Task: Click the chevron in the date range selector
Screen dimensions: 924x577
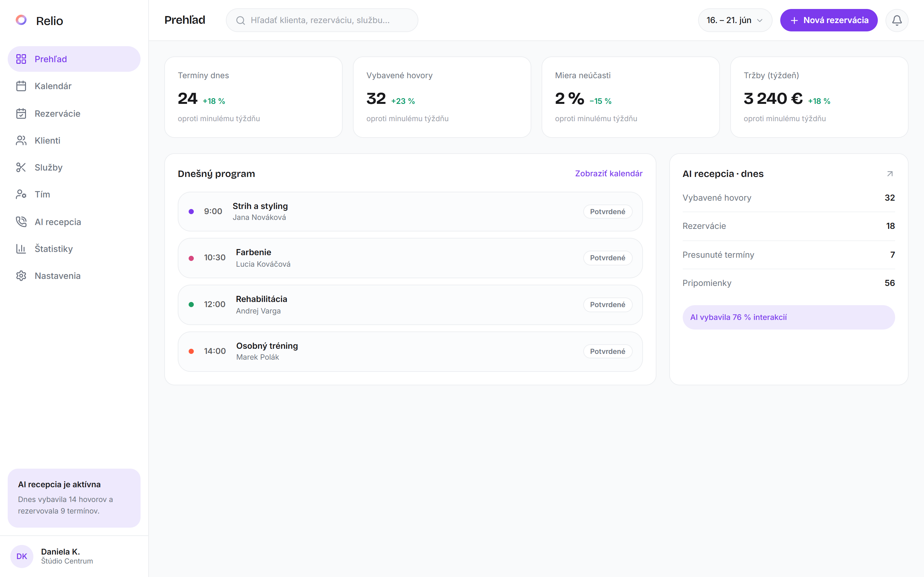Action: [759, 21]
